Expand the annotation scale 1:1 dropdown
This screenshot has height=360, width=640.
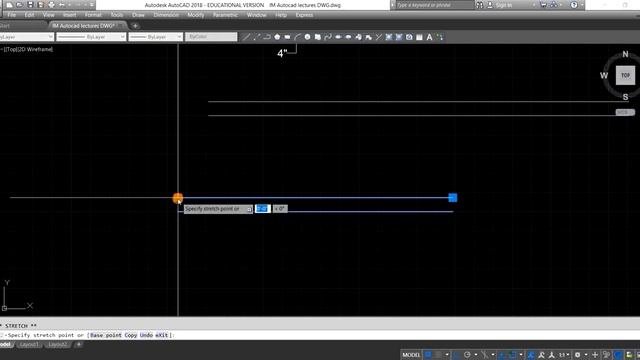pyautogui.click(x=564, y=355)
